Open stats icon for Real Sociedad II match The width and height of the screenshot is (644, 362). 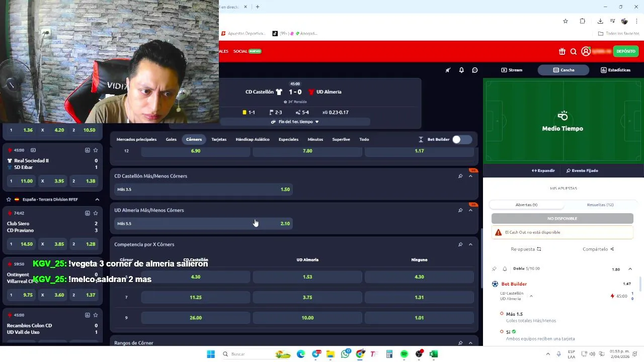pyautogui.click(x=87, y=150)
